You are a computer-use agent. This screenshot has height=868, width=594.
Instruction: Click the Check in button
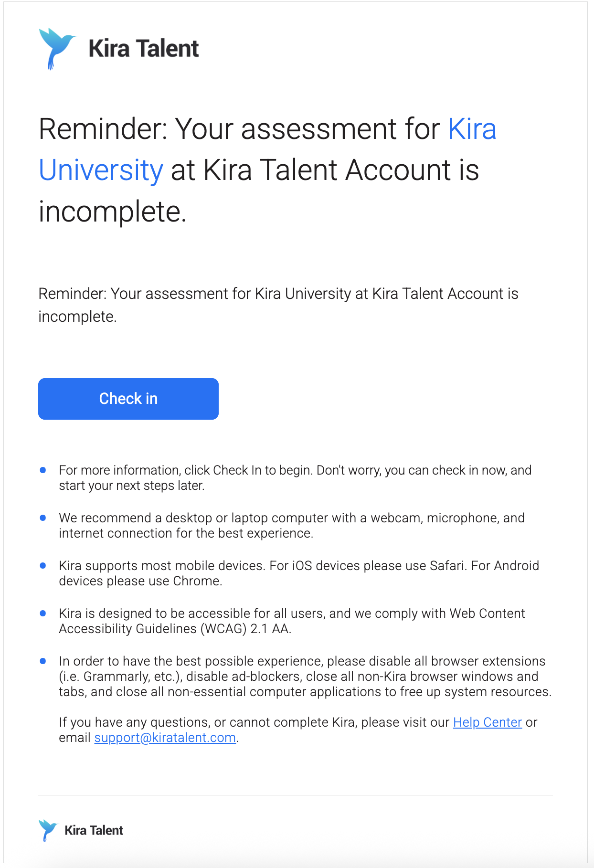pyautogui.click(x=128, y=399)
